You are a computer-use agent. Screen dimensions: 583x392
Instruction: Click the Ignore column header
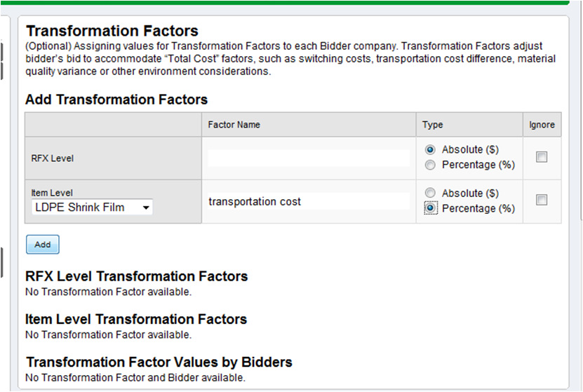542,125
